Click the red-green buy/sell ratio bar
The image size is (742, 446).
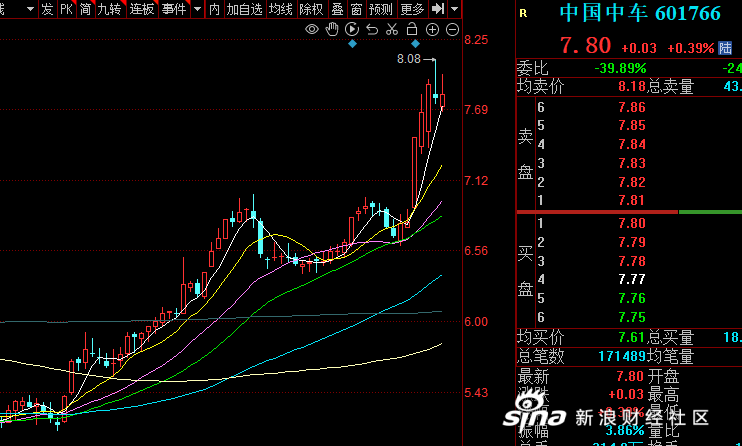coord(629,212)
